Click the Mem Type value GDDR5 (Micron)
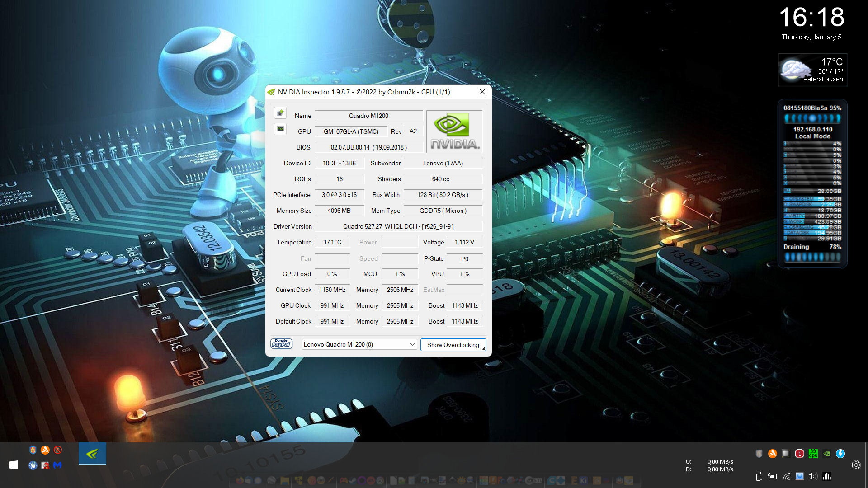 [x=443, y=211]
